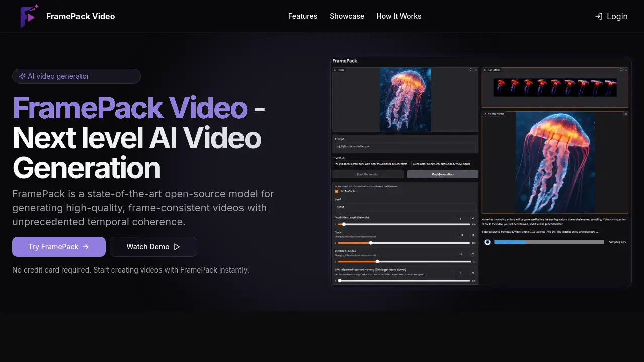Viewport: 644px width, 362px height.
Task: Close the Image upload panel
Action: (476, 70)
